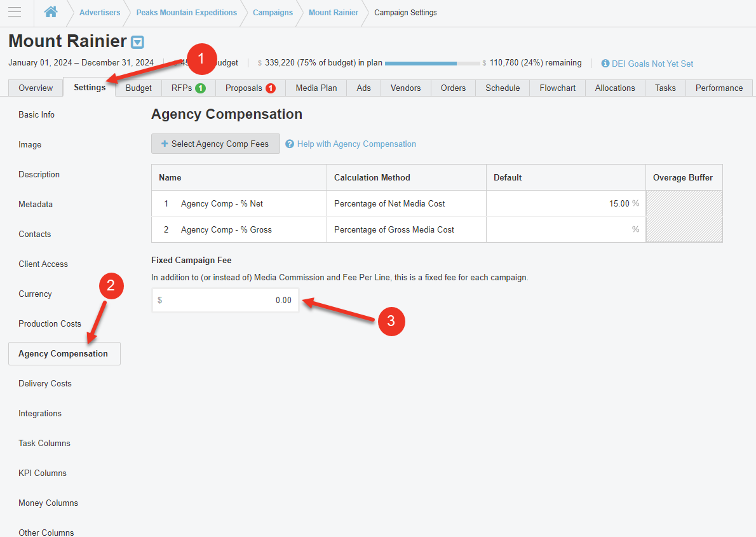Select Agency Compensation in sidebar
The height and width of the screenshot is (537, 756).
coord(64,354)
